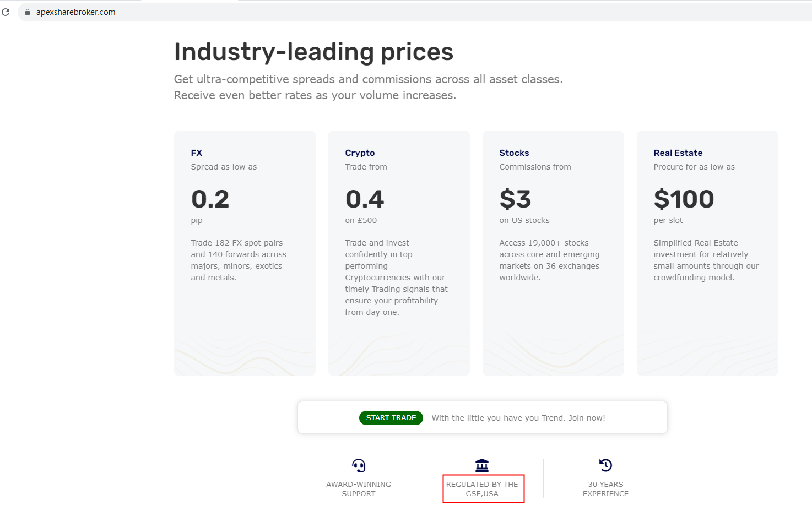
Task: Click the 0.4 crypto trade value
Action: coord(365,199)
